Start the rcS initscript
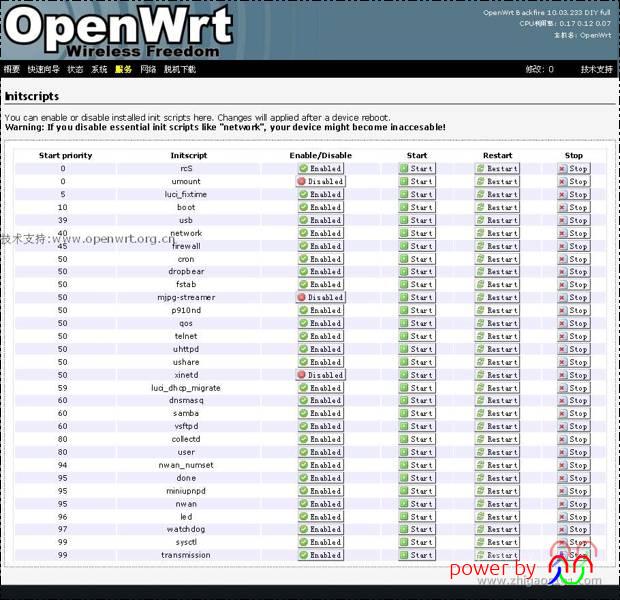620x600 pixels. [x=417, y=168]
